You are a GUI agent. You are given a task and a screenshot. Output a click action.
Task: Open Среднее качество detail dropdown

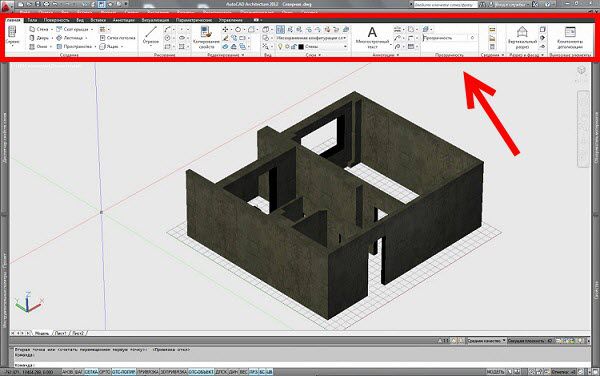[486, 340]
